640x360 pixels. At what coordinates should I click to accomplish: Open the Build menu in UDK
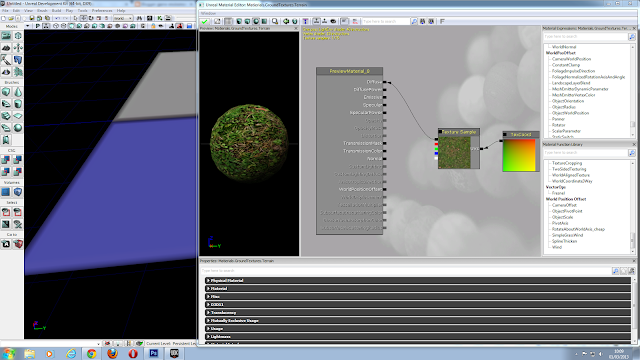[57, 11]
